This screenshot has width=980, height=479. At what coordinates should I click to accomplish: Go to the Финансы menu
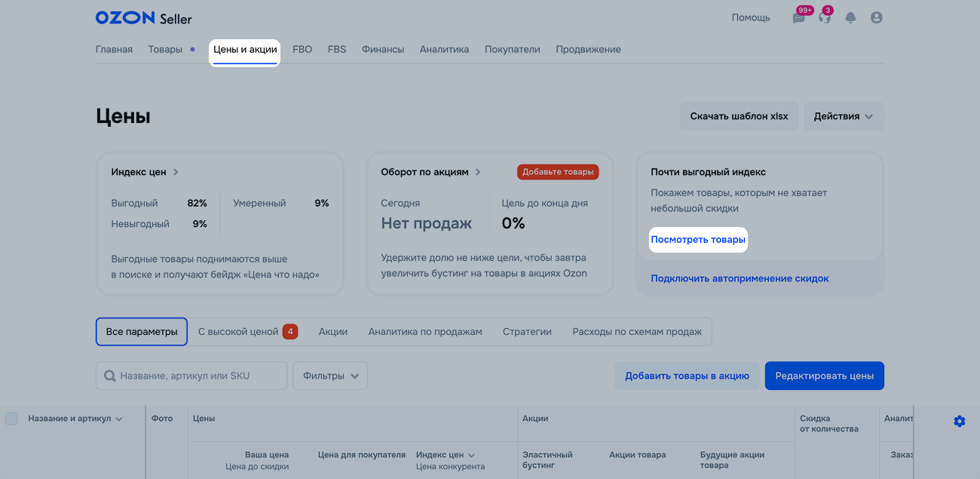pos(382,50)
